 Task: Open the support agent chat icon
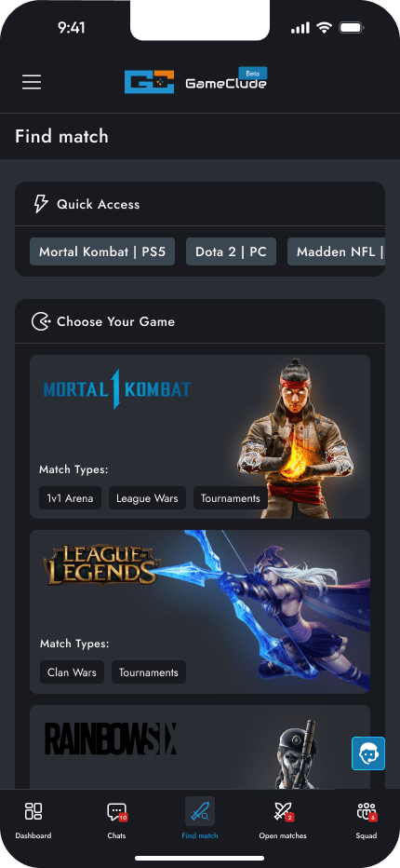click(x=368, y=753)
